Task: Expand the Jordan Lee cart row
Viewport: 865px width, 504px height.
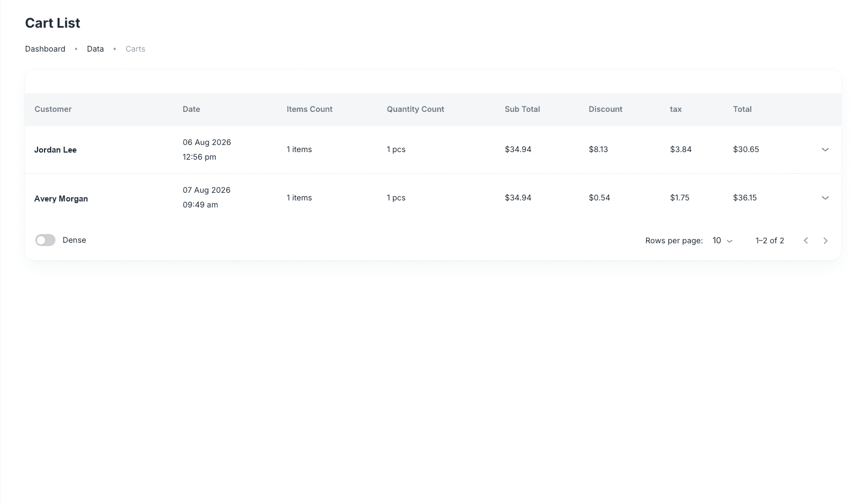Action: [x=825, y=149]
